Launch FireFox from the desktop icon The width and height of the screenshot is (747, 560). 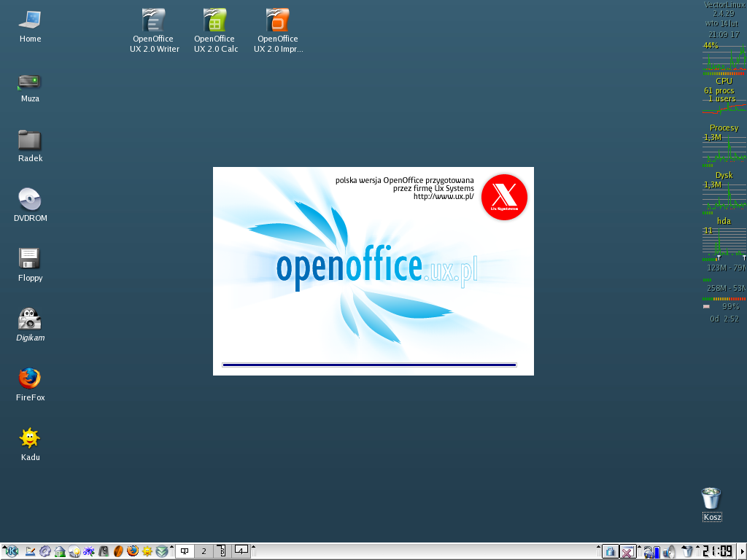(30, 378)
